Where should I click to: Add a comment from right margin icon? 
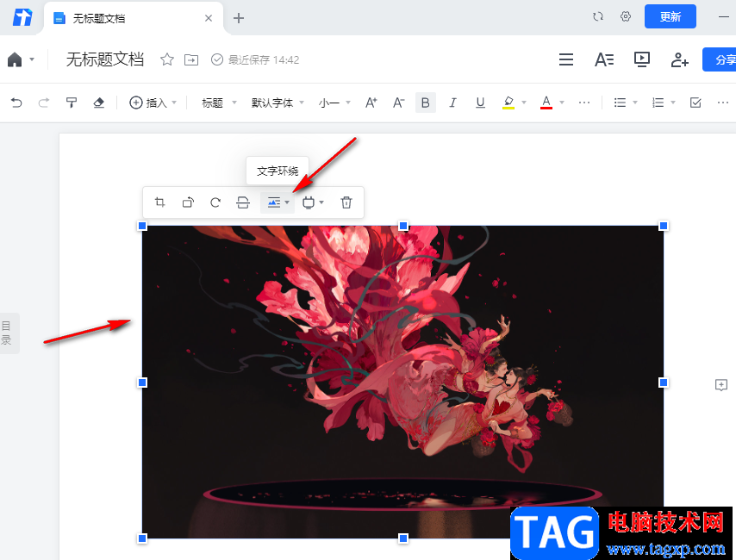[x=721, y=385]
